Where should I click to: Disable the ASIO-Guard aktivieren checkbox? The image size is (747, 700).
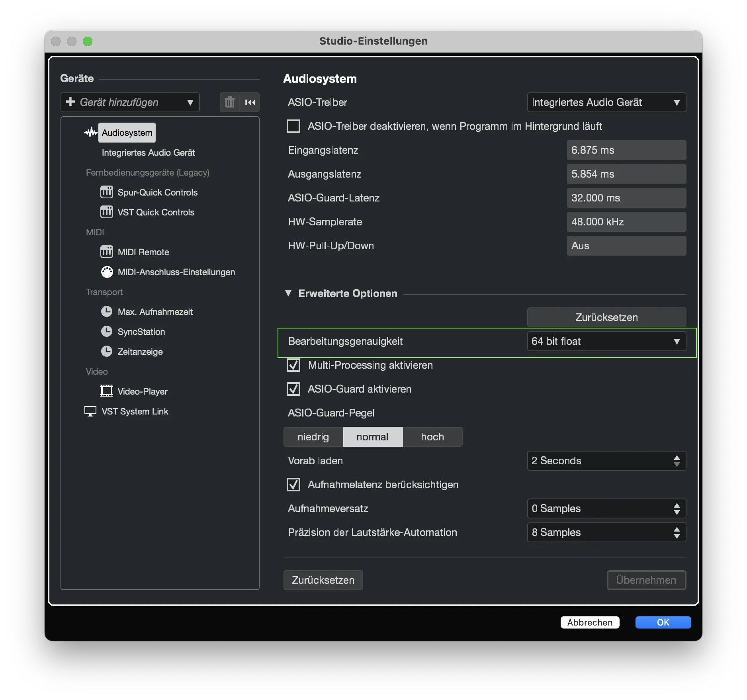coord(293,389)
